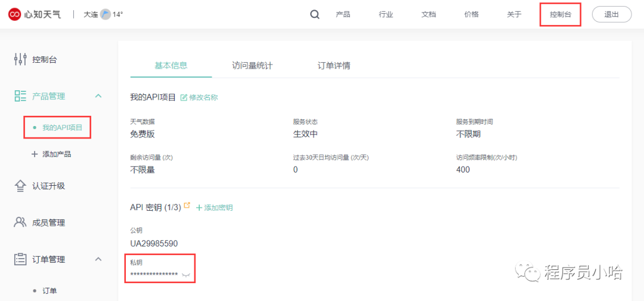The width and height of the screenshot is (644, 301).
Task: Click 添加产品 in the sidebar
Action: point(57,154)
